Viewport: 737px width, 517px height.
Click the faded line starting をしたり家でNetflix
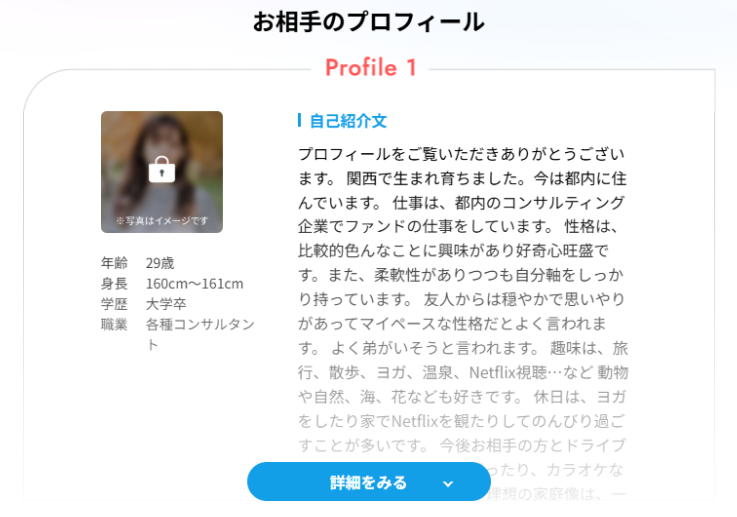click(x=462, y=421)
